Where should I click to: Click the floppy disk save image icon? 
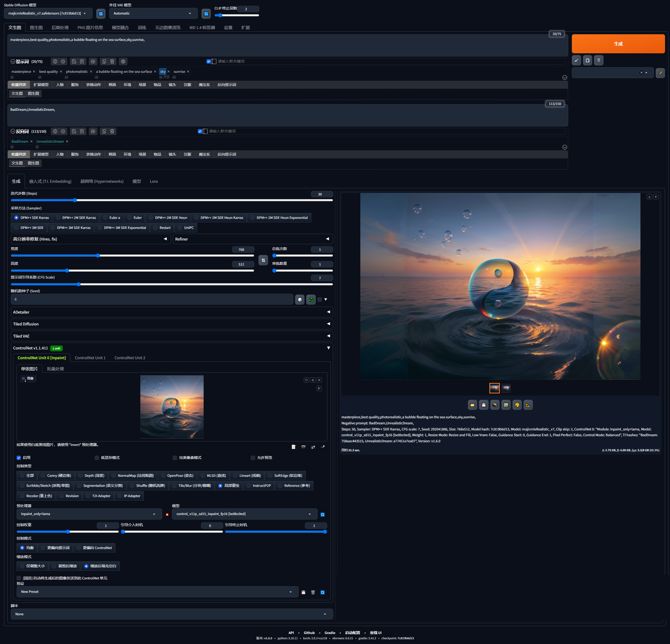483,405
